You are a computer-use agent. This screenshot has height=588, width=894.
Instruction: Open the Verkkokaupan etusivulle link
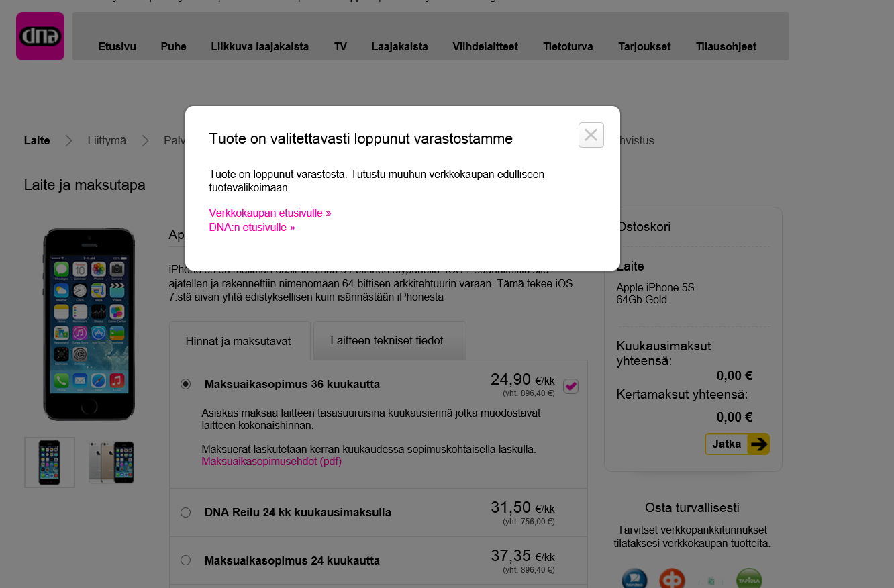click(x=270, y=213)
